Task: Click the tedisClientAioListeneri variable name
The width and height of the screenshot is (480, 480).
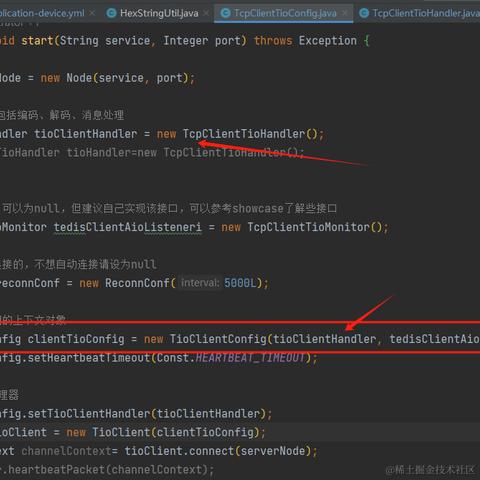Action: tap(128, 227)
